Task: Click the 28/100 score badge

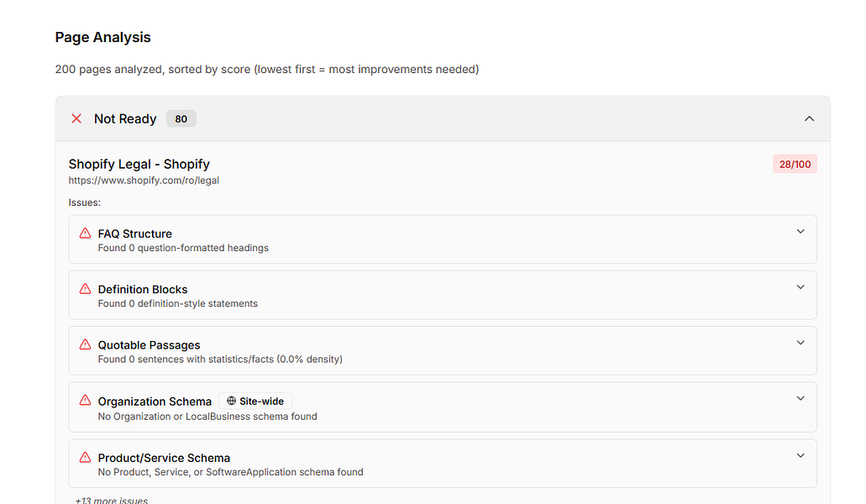Action: 795,164
